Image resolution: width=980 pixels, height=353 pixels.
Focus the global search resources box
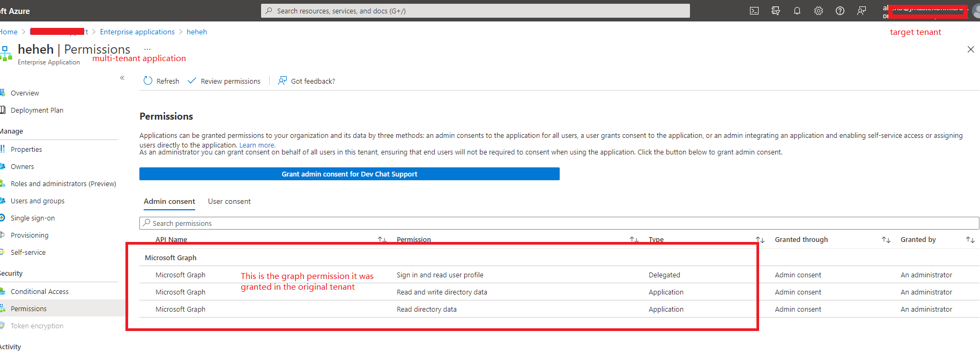476,11
